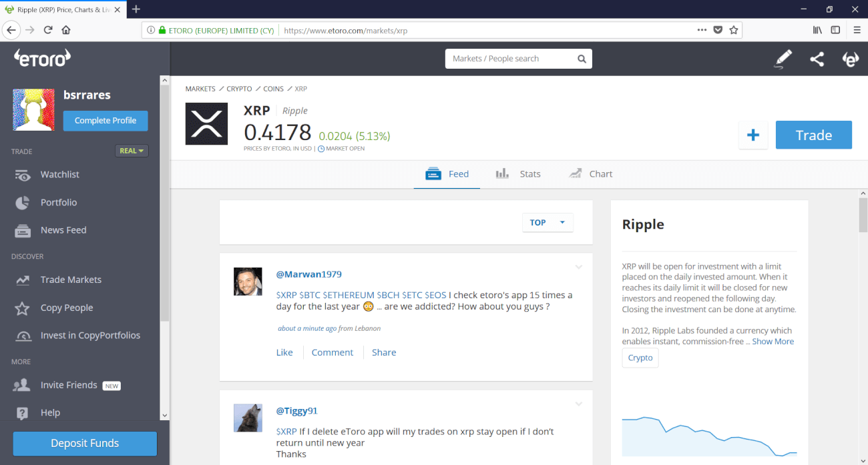Click Tiggy91's wolf avatar

click(x=248, y=418)
